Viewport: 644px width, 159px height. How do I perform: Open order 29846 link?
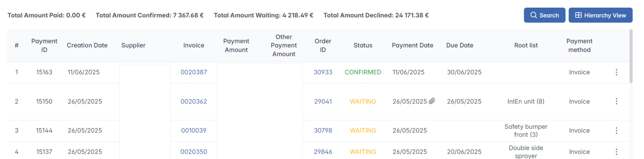click(x=323, y=152)
